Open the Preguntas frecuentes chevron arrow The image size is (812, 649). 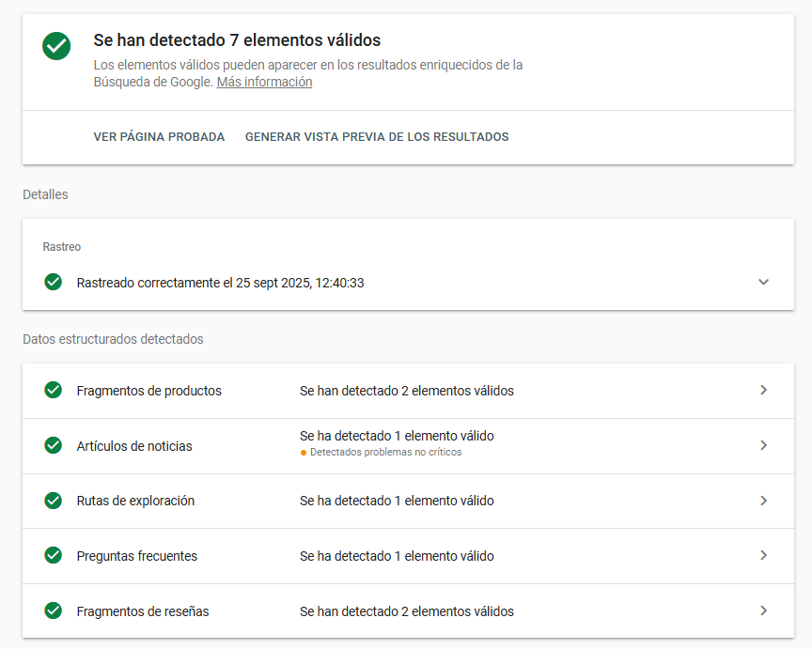point(763,555)
